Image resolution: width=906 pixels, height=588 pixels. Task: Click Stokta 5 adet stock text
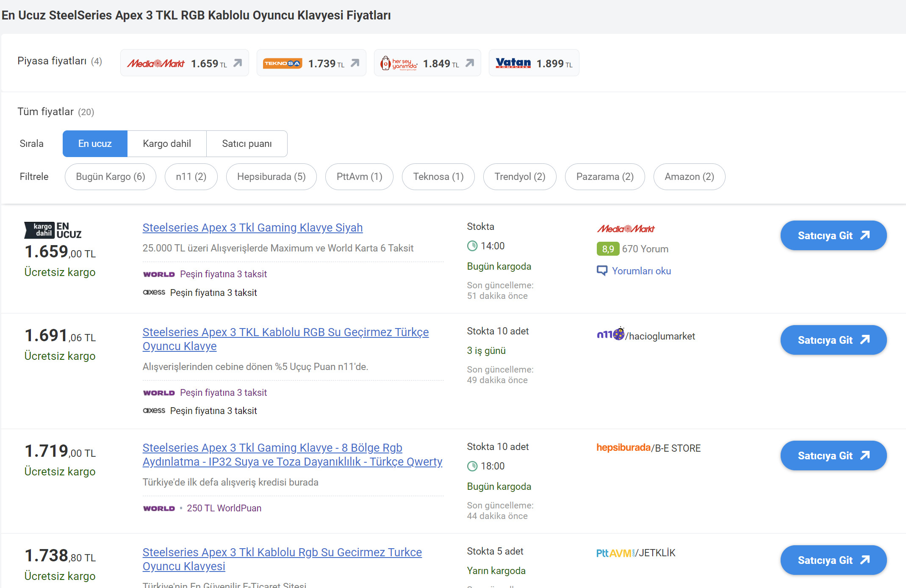click(x=495, y=551)
